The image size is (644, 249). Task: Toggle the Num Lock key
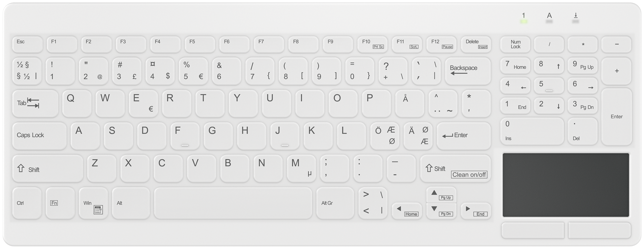[515, 45]
